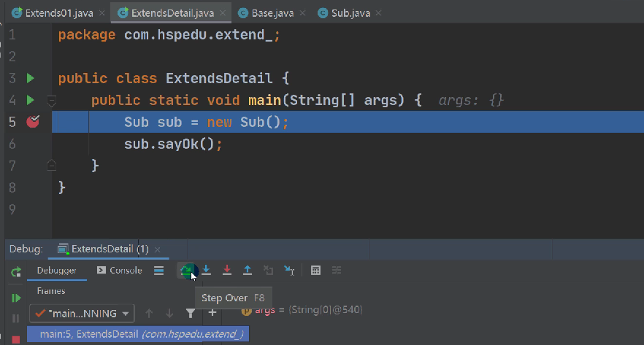Image resolution: width=644 pixels, height=345 pixels.
Task: Close the Base.java tab
Action: tap(302, 13)
